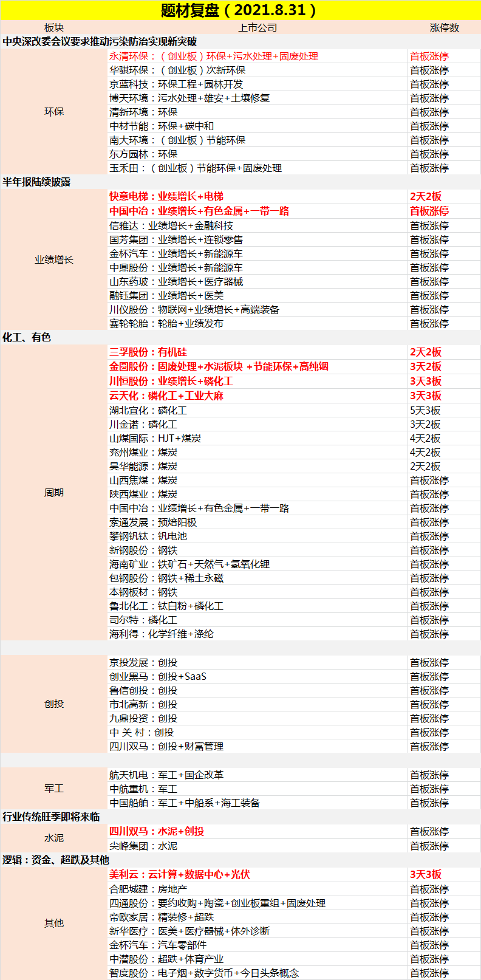Click the 业绩增长 sector cell
The height and width of the screenshot is (980, 481).
point(53,260)
